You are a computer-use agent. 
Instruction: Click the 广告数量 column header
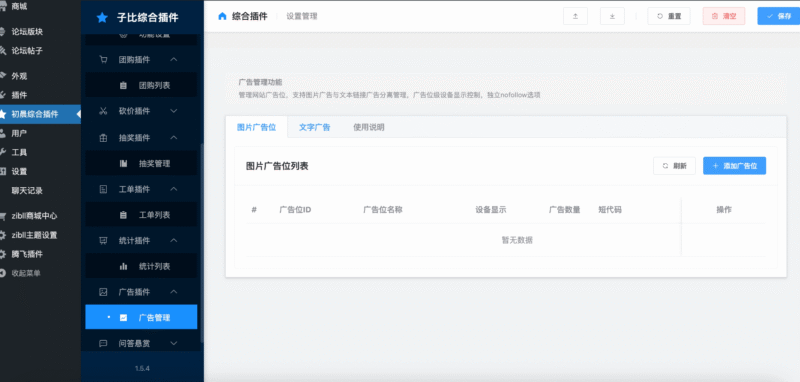click(564, 210)
